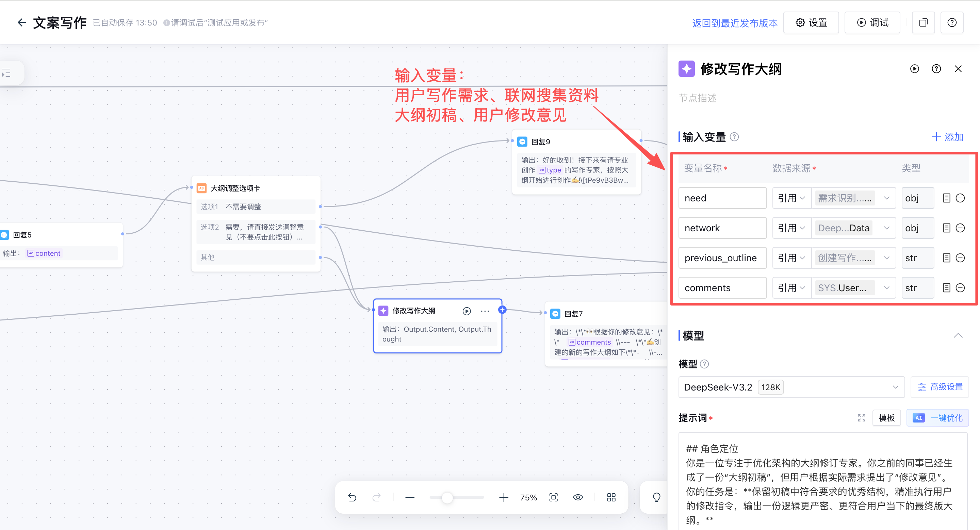Click the fit-to-screen icon in canvas toolbar
Screen dimensions: 980x530
tap(554, 497)
